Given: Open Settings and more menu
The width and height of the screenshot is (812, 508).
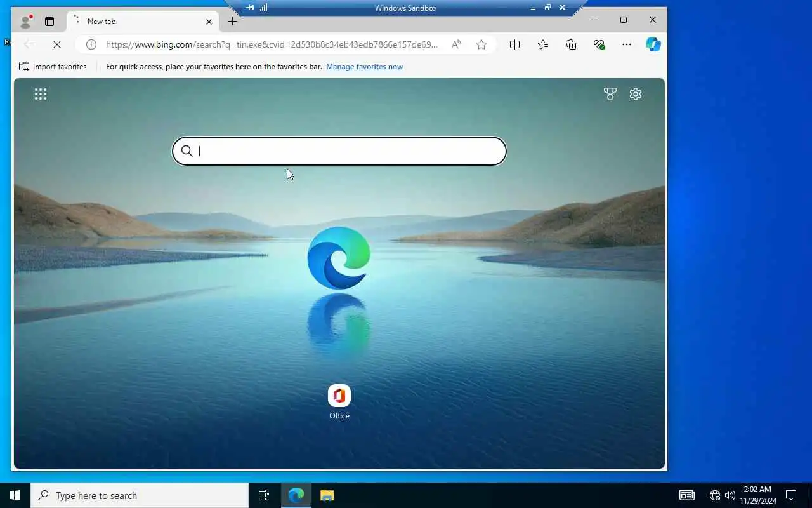Looking at the screenshot, I should [627, 44].
